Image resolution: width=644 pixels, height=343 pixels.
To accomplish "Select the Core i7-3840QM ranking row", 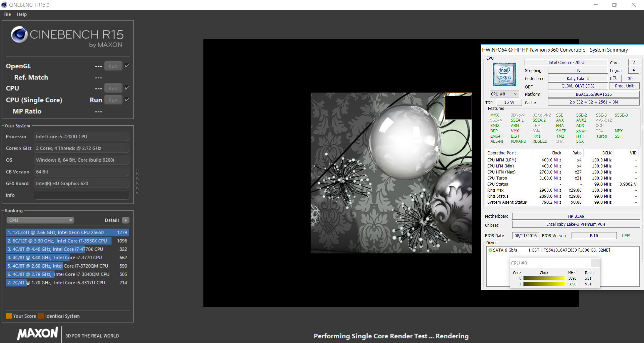I will click(67, 274).
